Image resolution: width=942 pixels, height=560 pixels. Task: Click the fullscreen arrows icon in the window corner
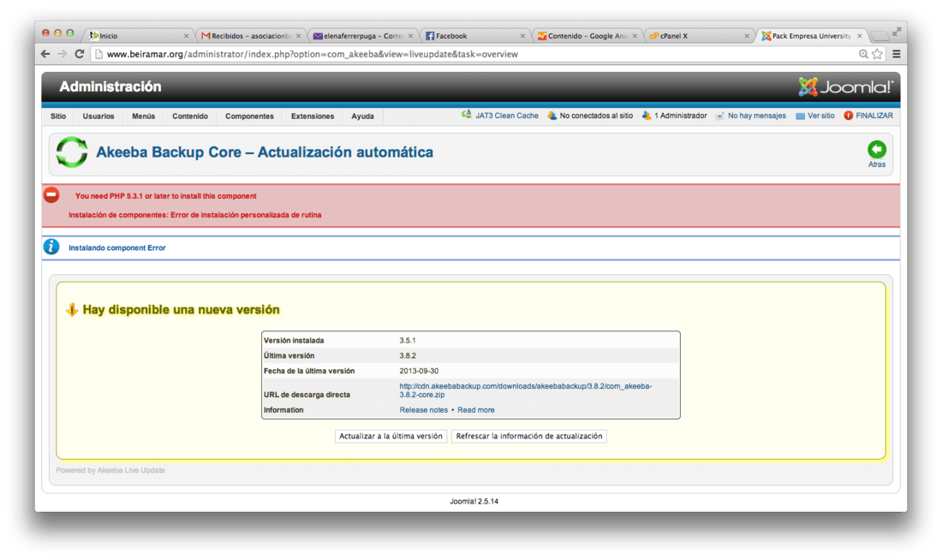897,31
